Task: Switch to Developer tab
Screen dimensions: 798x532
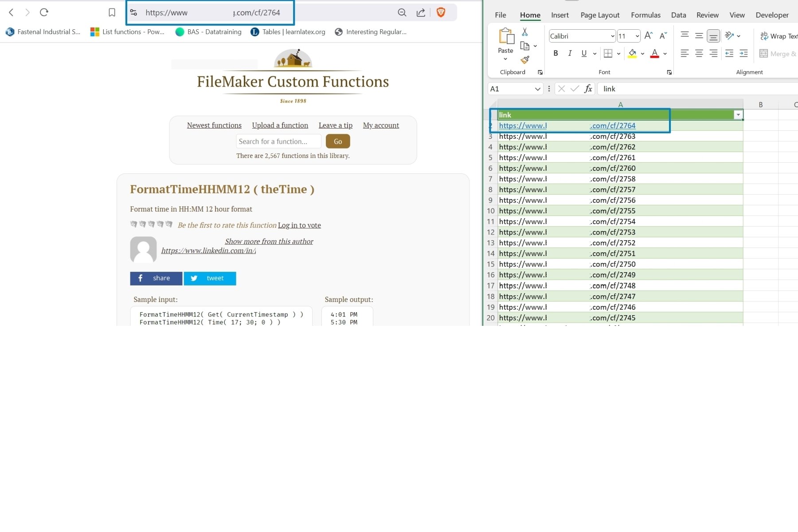Action: (x=772, y=15)
